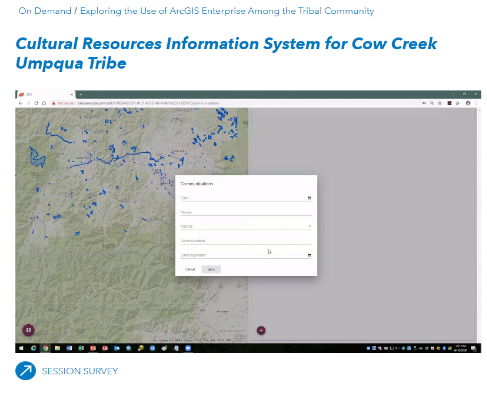Click the taskbar clock and date
This screenshot has width=487, height=398.
point(461,348)
